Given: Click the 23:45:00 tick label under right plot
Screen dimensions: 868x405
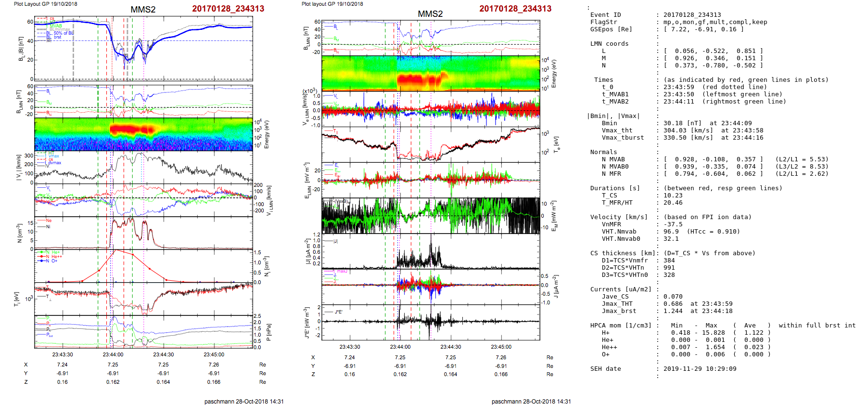Looking at the screenshot, I should 501,347.
